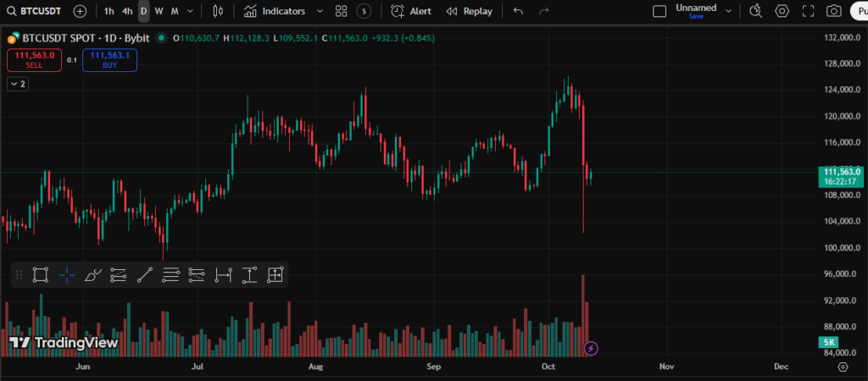Open the Alert creation dialog
The height and width of the screenshot is (381, 868).
tap(411, 11)
